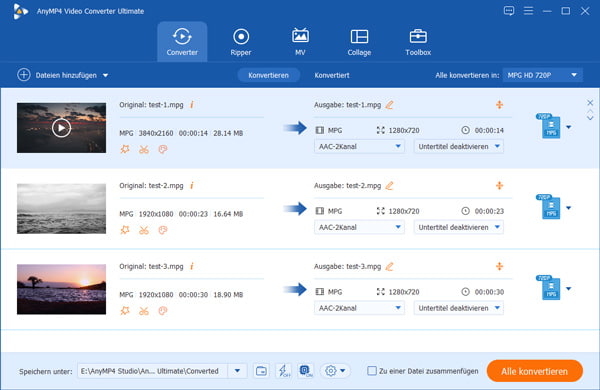Open AAC-2Kanal audio dropdown for test-2.mpg
Viewport: 600px width, 390px height.
point(359,227)
